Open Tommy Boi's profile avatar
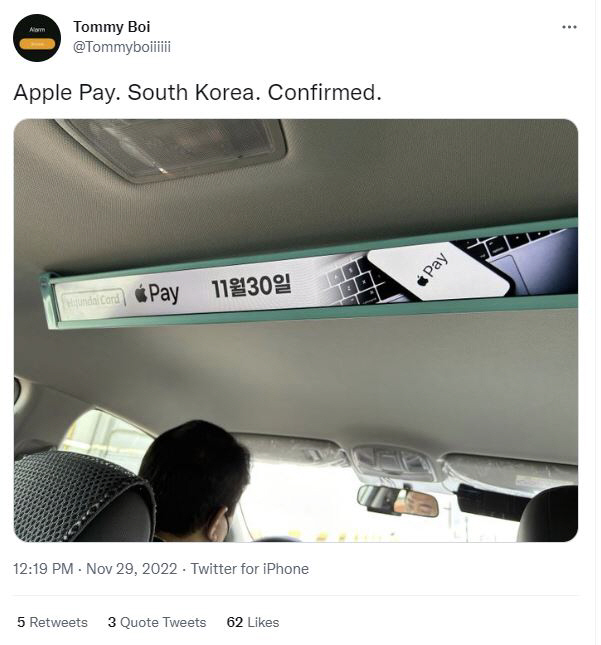 37,38
